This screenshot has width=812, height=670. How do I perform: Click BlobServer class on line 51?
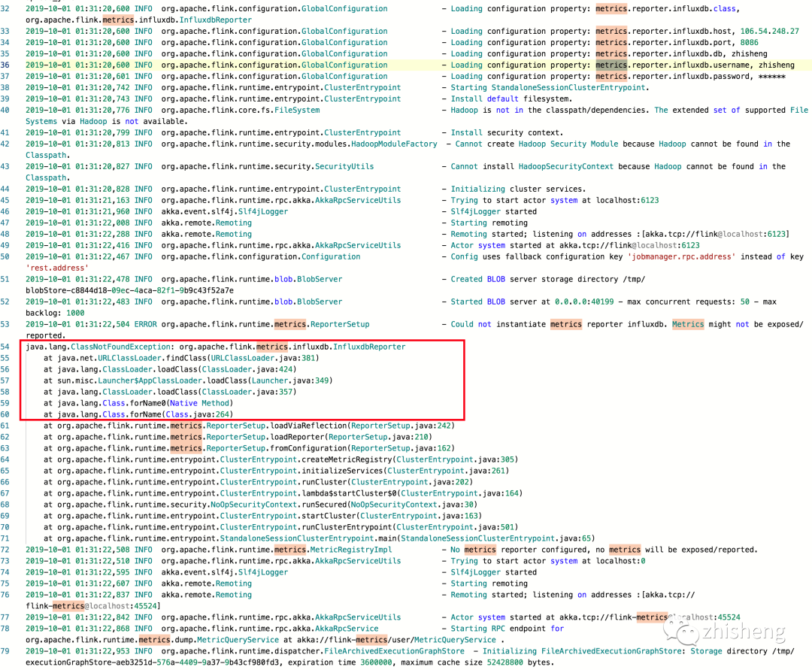320,280
